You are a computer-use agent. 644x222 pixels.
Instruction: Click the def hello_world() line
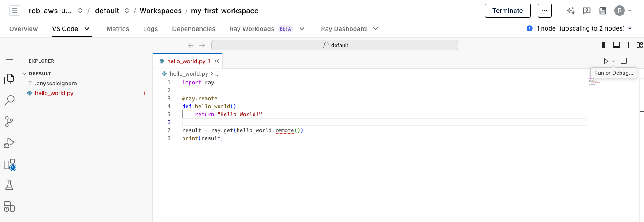click(211, 107)
